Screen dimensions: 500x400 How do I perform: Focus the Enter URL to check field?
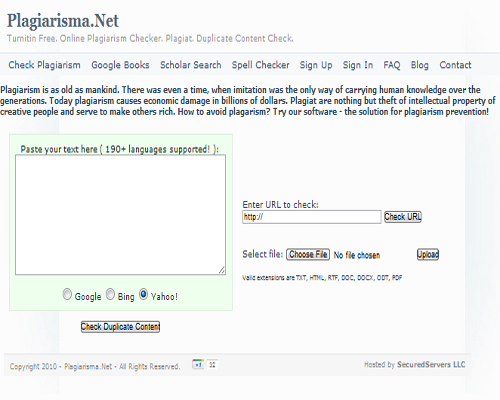tap(312, 217)
